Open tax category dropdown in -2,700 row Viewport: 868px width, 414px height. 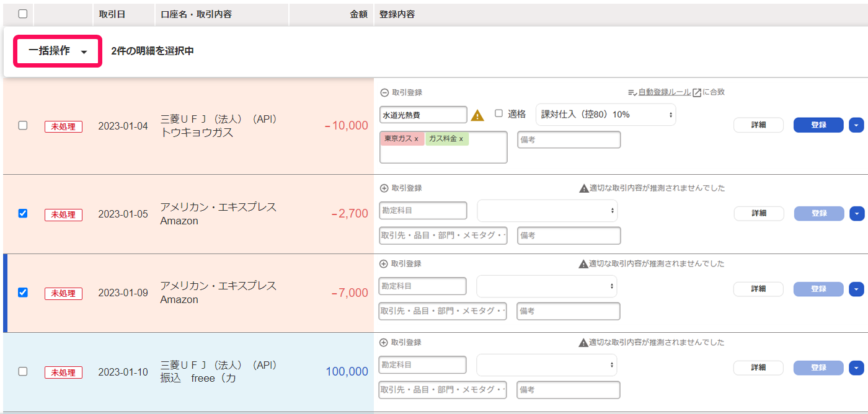click(x=547, y=211)
